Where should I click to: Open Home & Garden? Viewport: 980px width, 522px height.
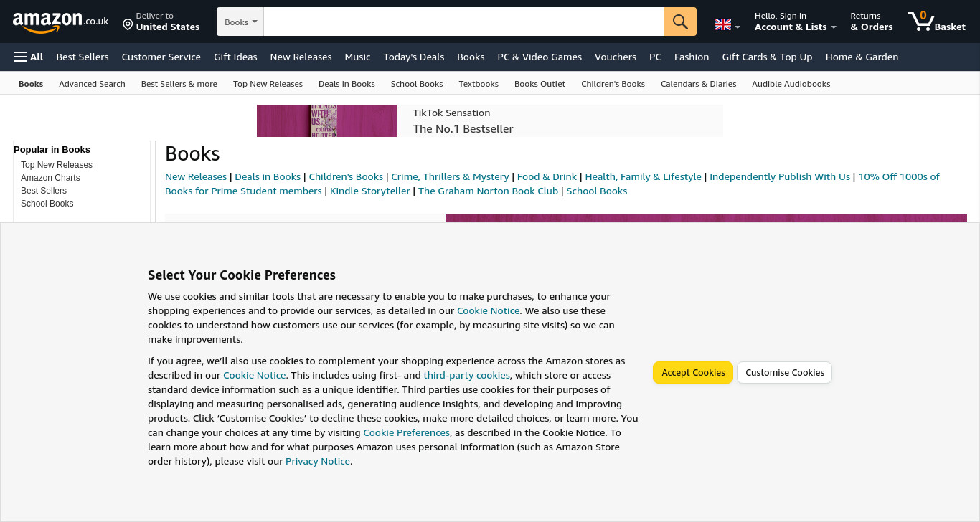tap(862, 57)
